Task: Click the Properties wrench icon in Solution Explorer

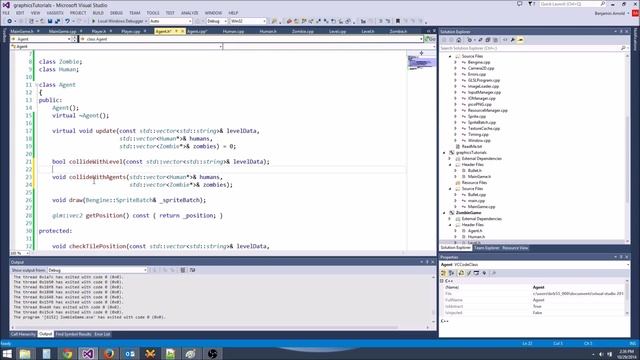Action: click(x=513, y=40)
